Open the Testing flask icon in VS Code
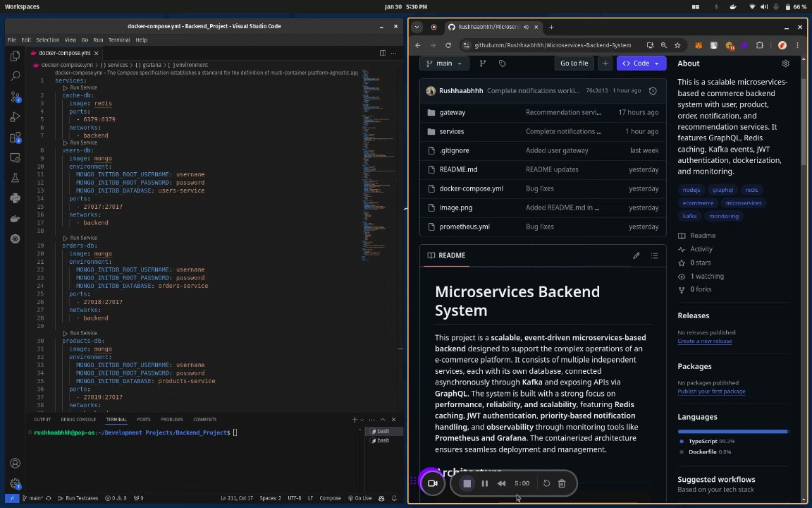The image size is (812, 508). pyautogui.click(x=15, y=178)
